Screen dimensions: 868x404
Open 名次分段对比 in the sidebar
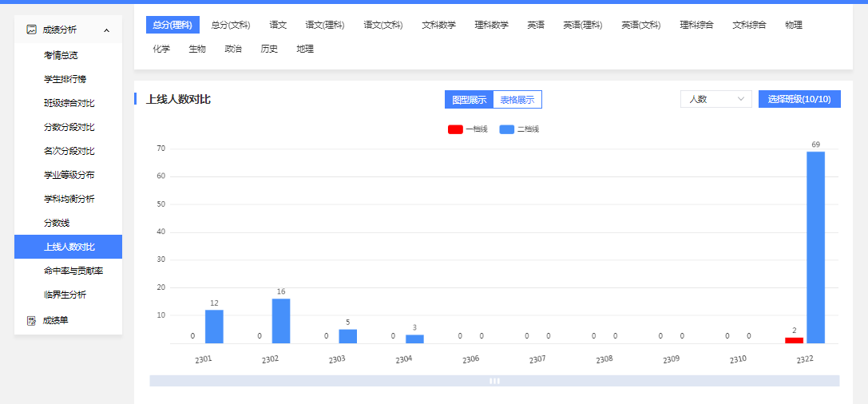(x=68, y=151)
